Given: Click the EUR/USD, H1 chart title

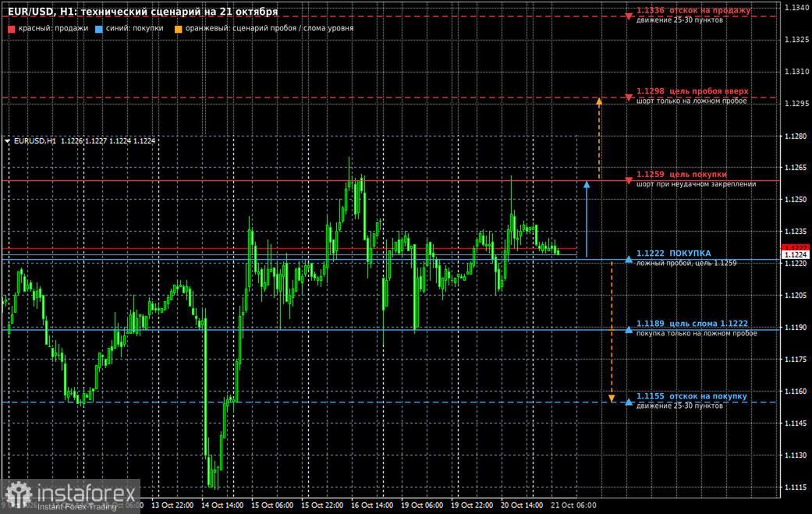Looking at the screenshot, I should tap(143, 12).
